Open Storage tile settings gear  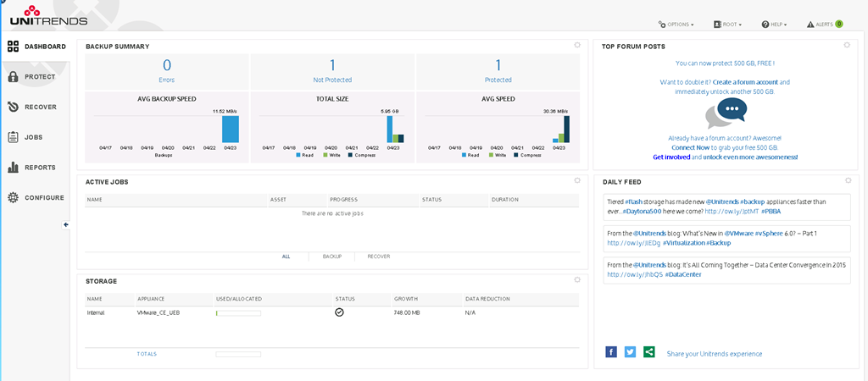coord(577,279)
